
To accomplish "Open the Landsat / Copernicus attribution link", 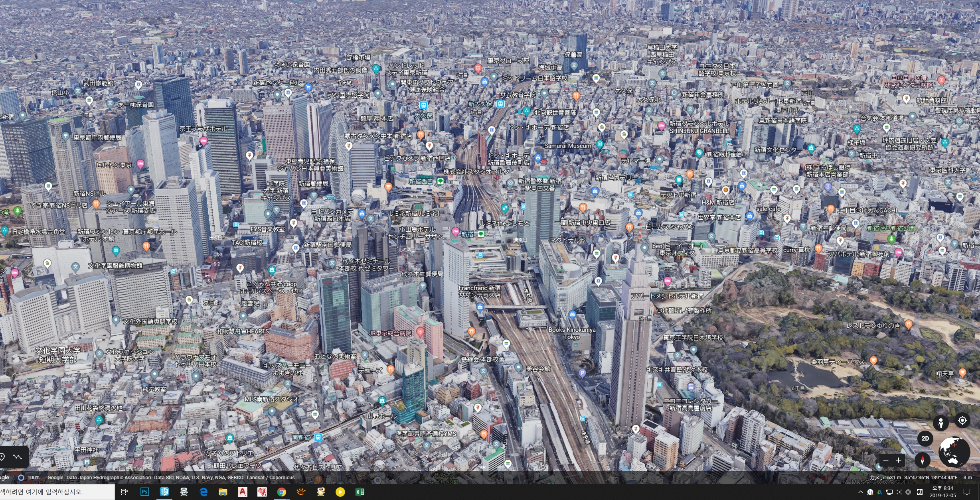I will 271,477.
